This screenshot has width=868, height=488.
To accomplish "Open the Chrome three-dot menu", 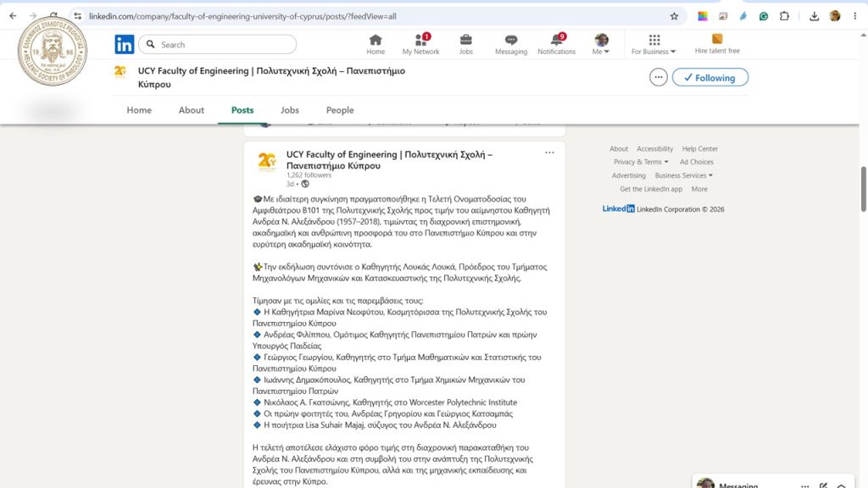I will click(855, 16).
